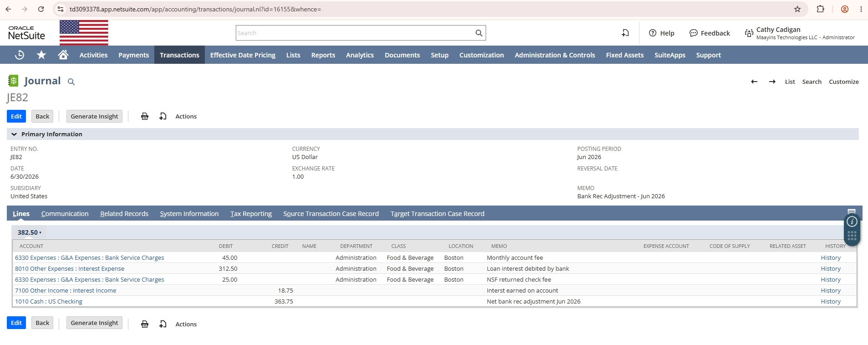The height and width of the screenshot is (345, 868).
Task: Click the search icon next to Journal title
Action: click(71, 82)
